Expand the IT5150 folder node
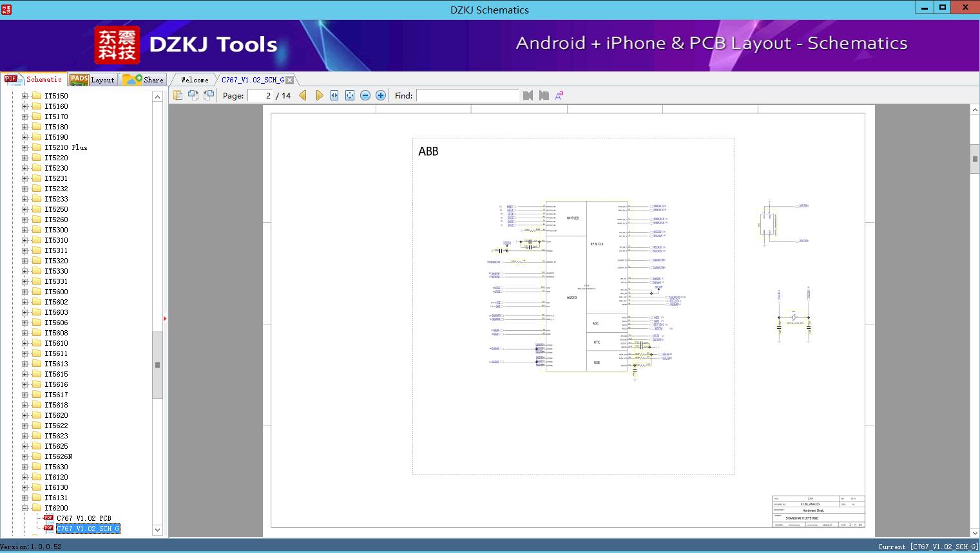Image resolution: width=980 pixels, height=553 pixels. 24,96
